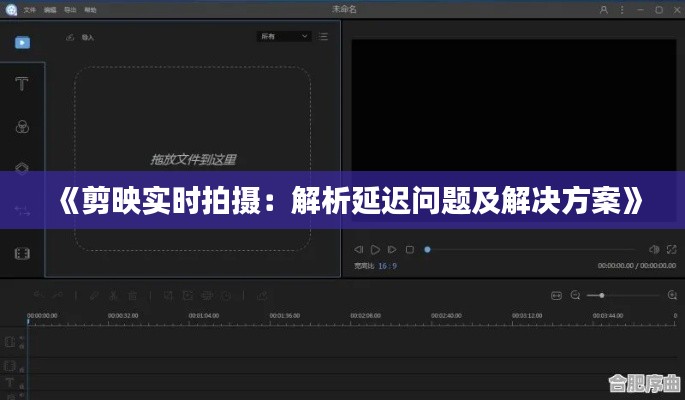Screen dimensions: 685x400
Task: Open the 文件 (File) menu
Action: 29,10
